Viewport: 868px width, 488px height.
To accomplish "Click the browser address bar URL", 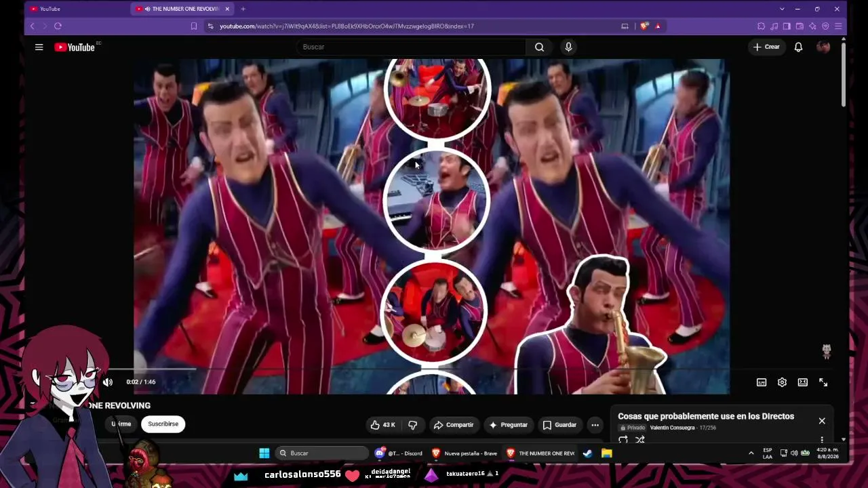I will (347, 26).
